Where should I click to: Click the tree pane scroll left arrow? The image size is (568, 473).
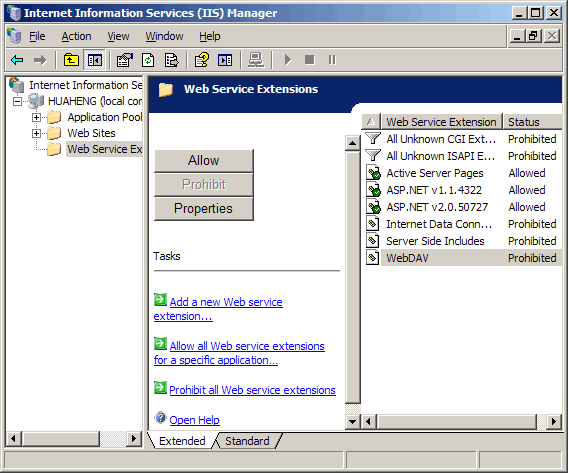[x=13, y=439]
